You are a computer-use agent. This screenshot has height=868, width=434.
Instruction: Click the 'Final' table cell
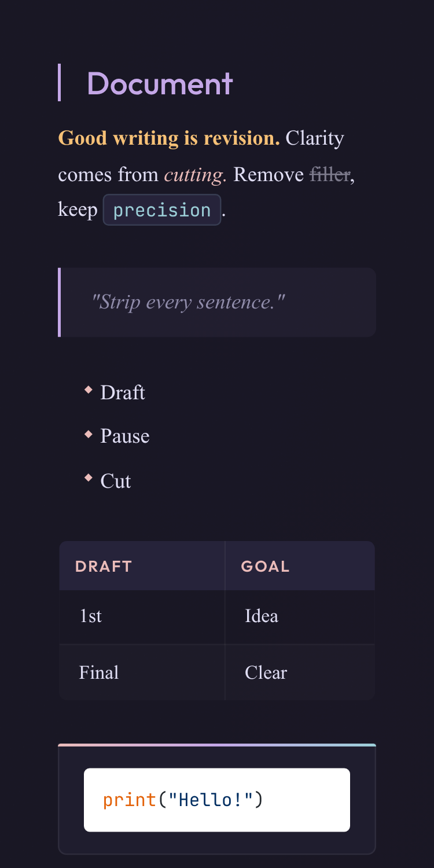[x=99, y=673]
